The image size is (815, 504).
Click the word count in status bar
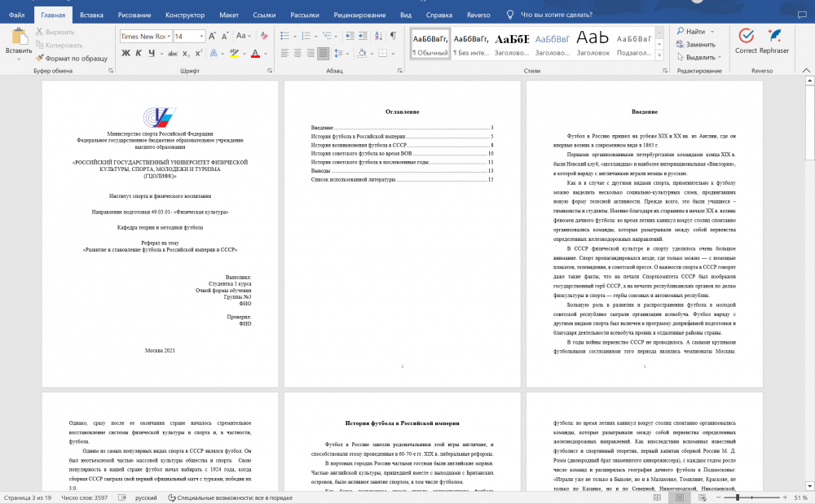coord(82,497)
